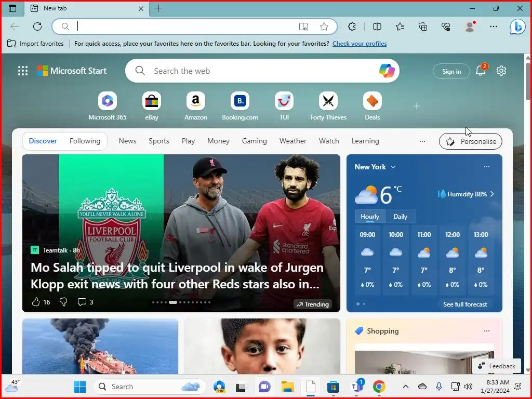Open Amazon shortcut
This screenshot has height=399, width=532.
pyautogui.click(x=196, y=106)
